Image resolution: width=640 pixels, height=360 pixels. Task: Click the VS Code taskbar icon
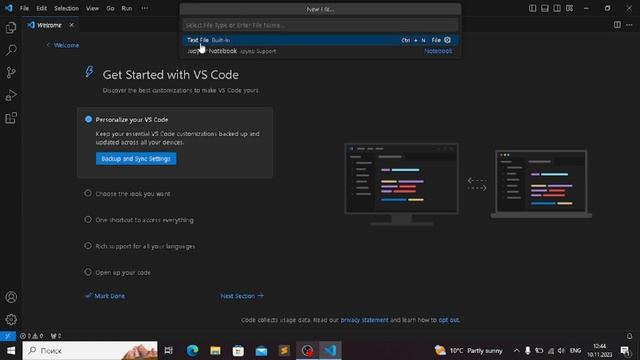tap(330, 351)
